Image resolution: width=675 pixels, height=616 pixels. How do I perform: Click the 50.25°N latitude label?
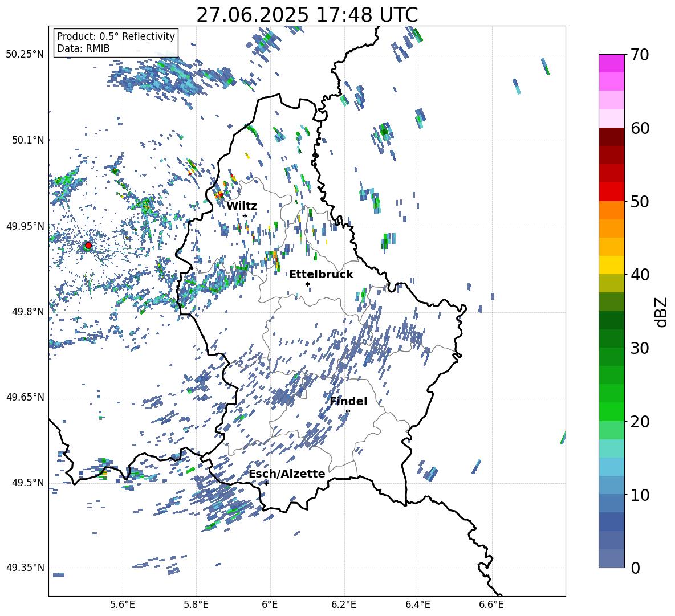(x=25, y=55)
